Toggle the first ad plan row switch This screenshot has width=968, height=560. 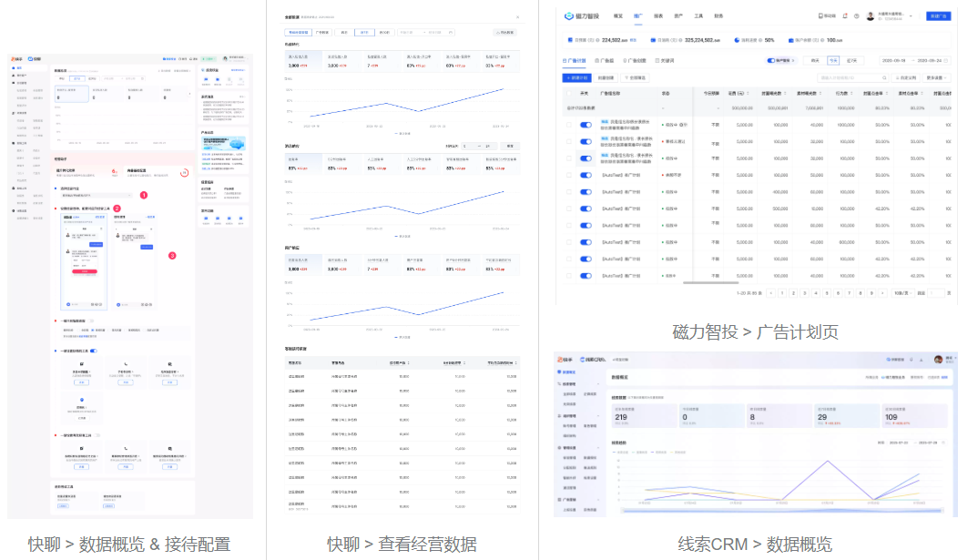586,125
